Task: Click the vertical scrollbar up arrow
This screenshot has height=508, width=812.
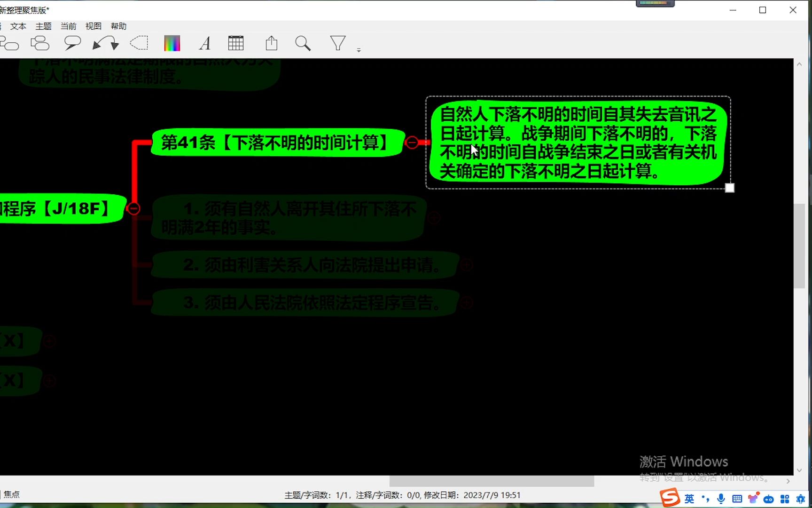Action: [799, 64]
